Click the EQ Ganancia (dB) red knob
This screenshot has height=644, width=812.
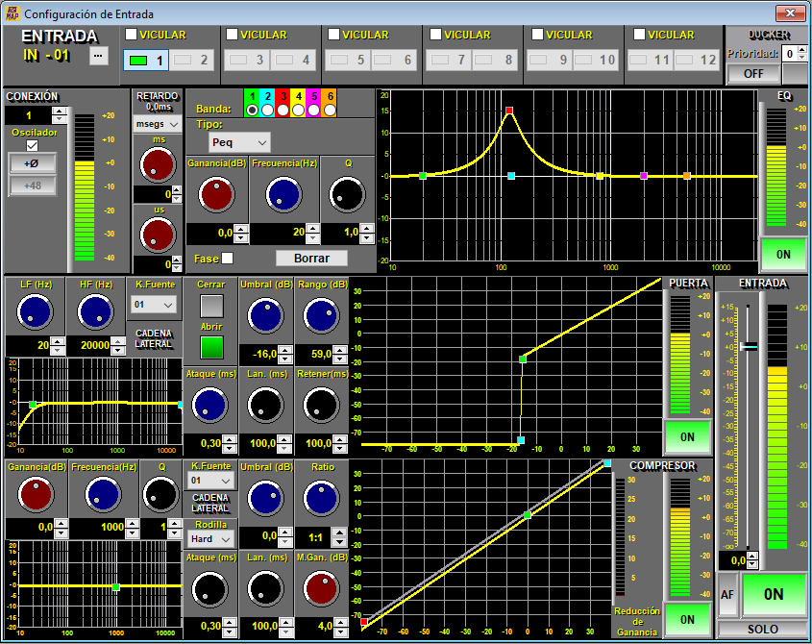pyautogui.click(x=216, y=195)
